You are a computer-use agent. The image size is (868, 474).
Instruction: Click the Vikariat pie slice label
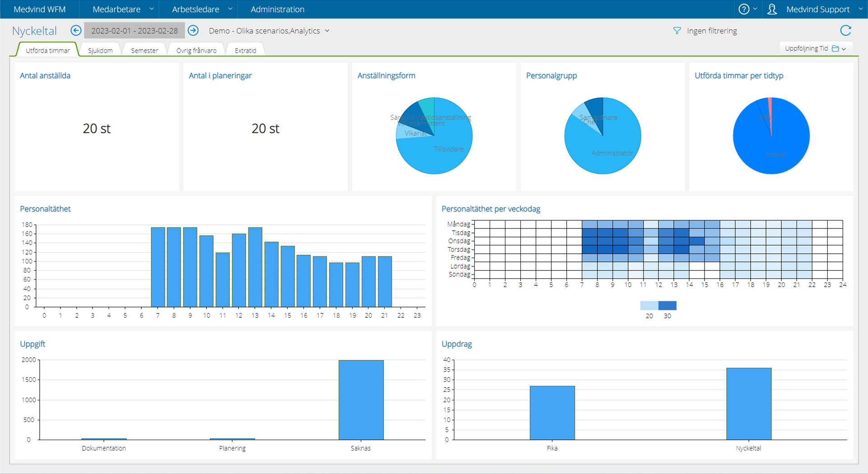[415, 133]
